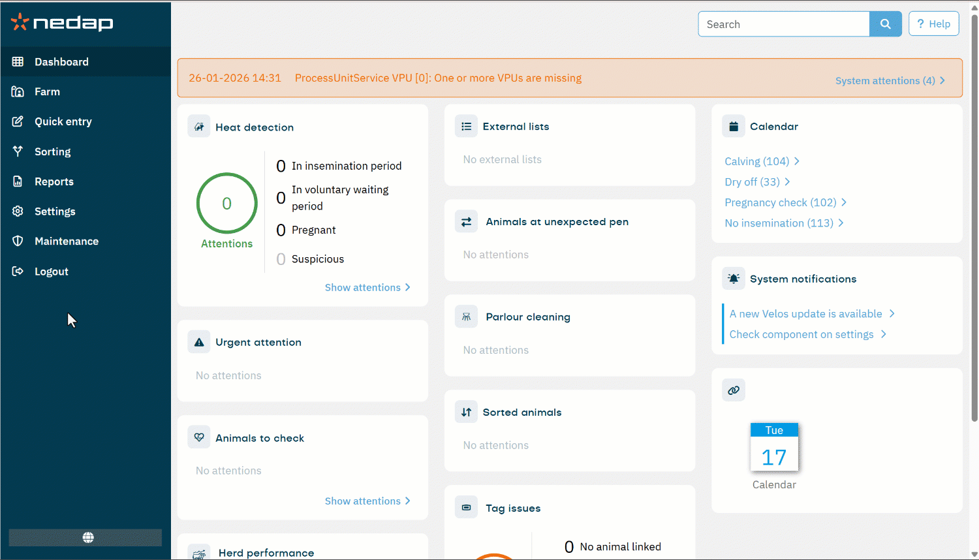Click the page vertical scrollbar
The height and width of the screenshot is (560, 979).
click(974, 217)
